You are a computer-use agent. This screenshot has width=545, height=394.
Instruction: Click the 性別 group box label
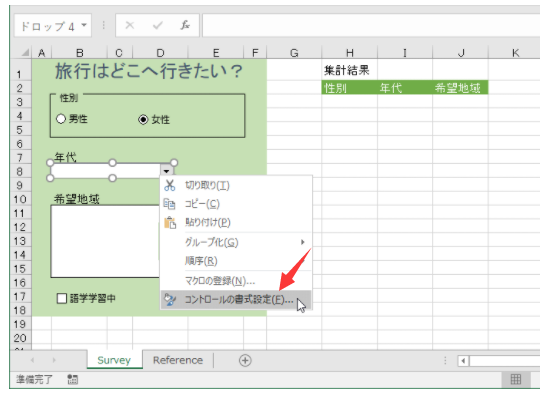[x=69, y=98]
